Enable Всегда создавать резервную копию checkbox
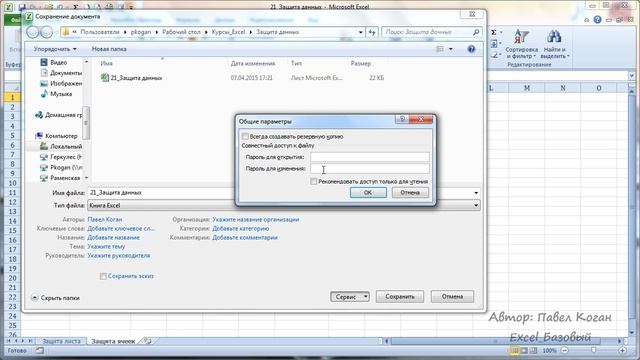 coord(245,136)
